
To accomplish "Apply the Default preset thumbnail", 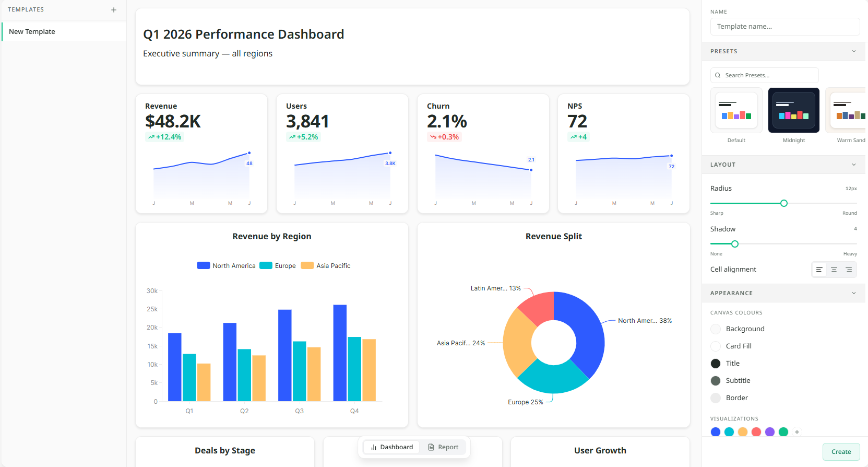I will coord(736,110).
